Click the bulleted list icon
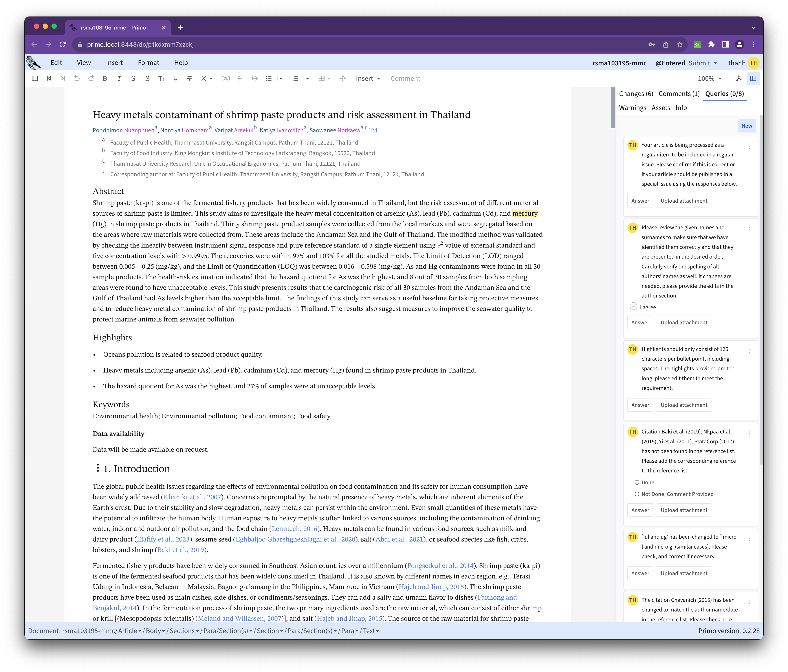788x672 pixels. point(269,78)
